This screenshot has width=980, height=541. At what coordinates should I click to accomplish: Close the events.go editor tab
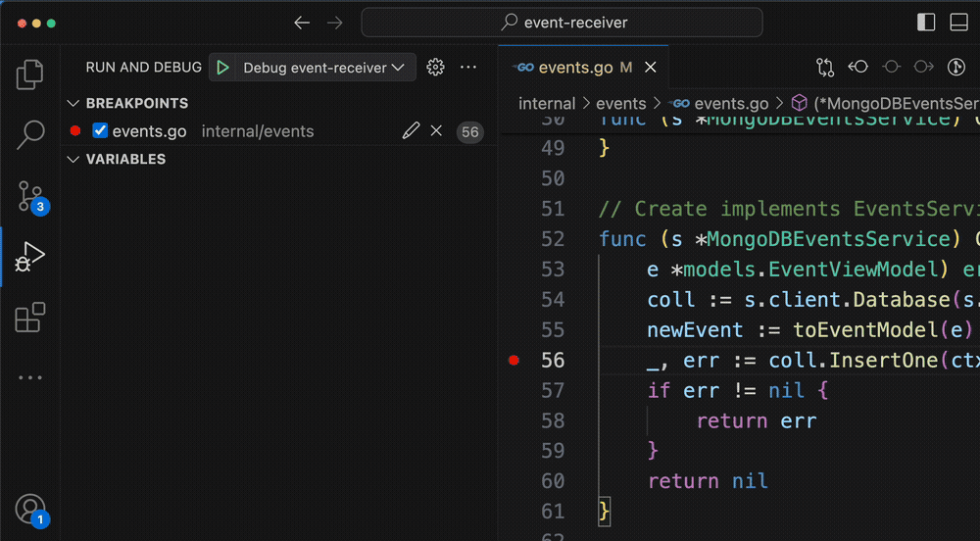651,67
